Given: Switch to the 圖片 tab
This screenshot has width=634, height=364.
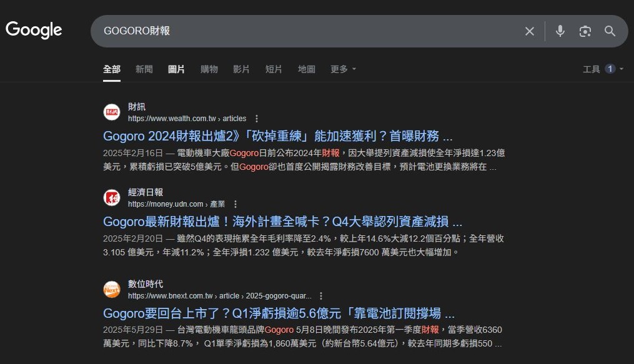Looking at the screenshot, I should [x=176, y=69].
